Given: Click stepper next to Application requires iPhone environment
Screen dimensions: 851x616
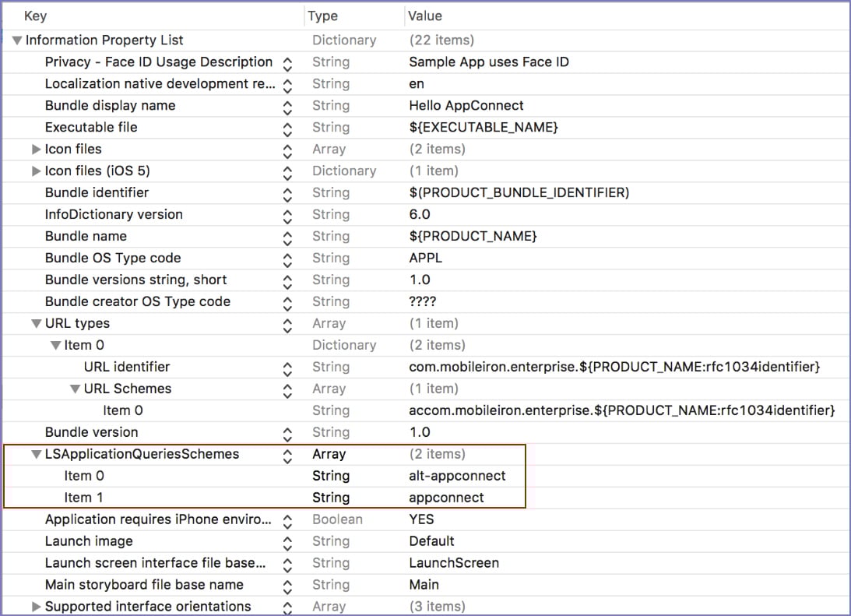Looking at the screenshot, I should [288, 519].
